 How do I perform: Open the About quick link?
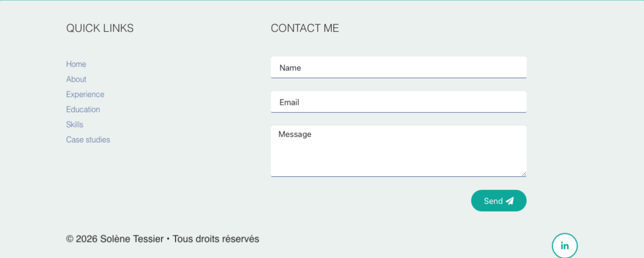[76, 79]
